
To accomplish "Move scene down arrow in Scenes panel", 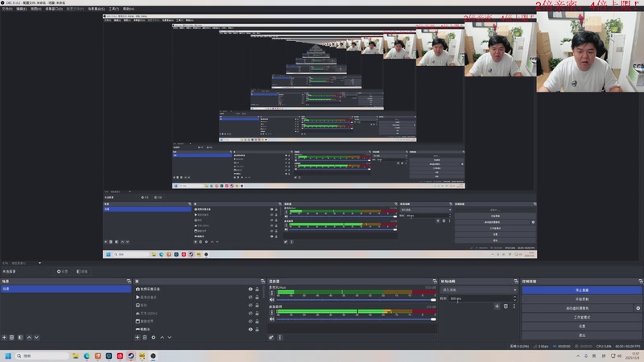I will (36, 337).
